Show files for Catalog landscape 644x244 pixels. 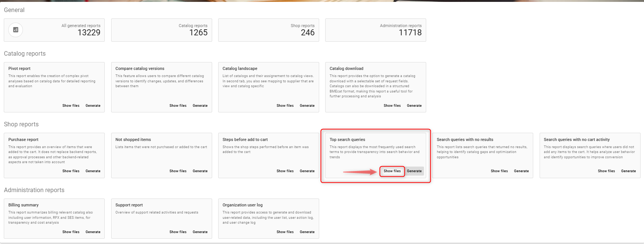pos(285,106)
